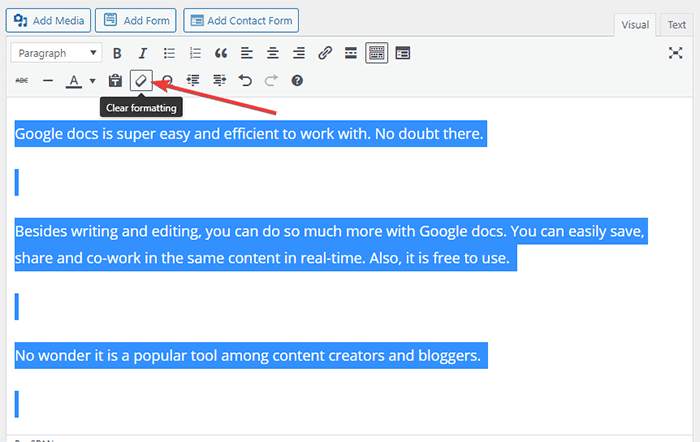Click the Add Contact Form button
This screenshot has width=700, height=442.
click(241, 20)
